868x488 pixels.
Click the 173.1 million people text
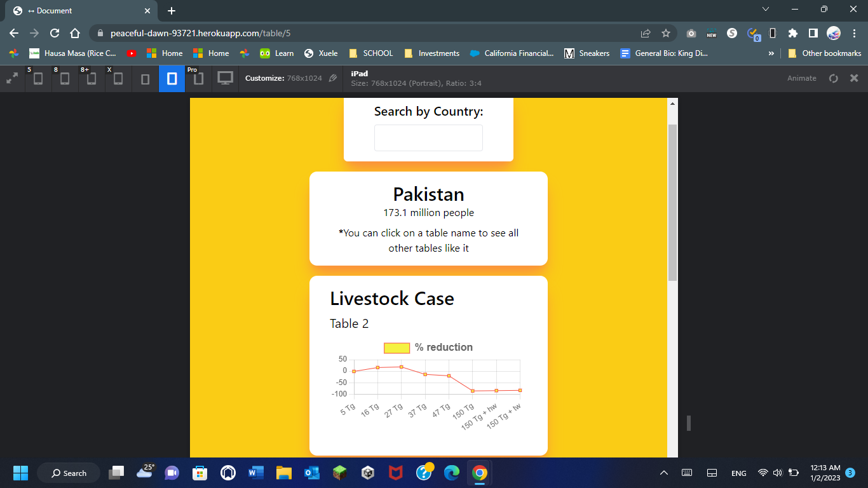pyautogui.click(x=428, y=212)
